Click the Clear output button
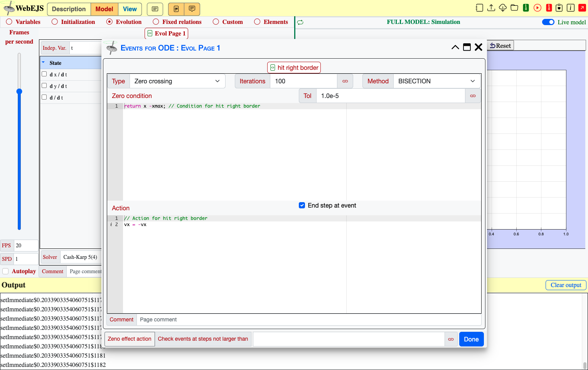This screenshot has width=588, height=370. pos(566,285)
